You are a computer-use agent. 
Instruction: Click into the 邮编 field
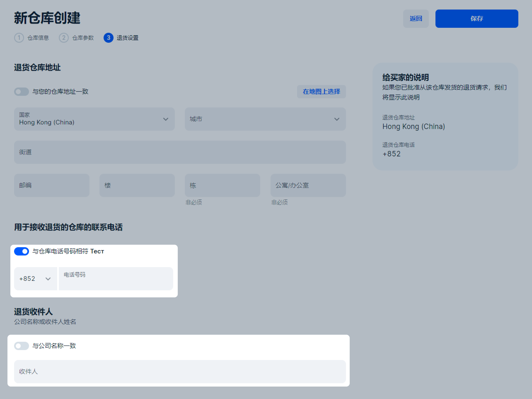51,185
